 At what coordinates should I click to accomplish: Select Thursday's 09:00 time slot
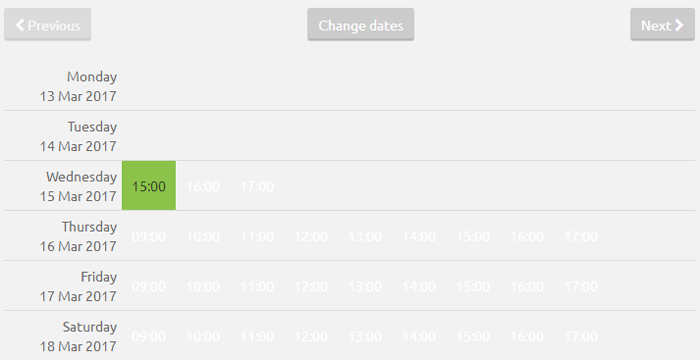149,236
